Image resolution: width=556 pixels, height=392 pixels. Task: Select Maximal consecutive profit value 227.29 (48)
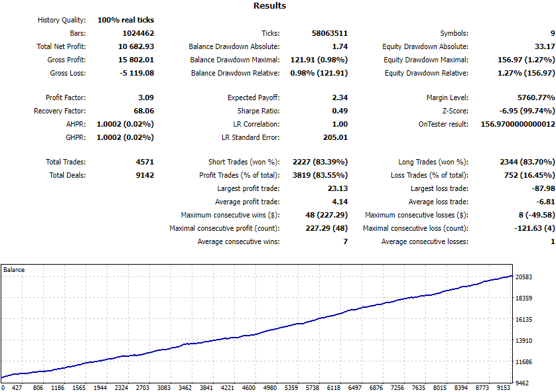326,228
